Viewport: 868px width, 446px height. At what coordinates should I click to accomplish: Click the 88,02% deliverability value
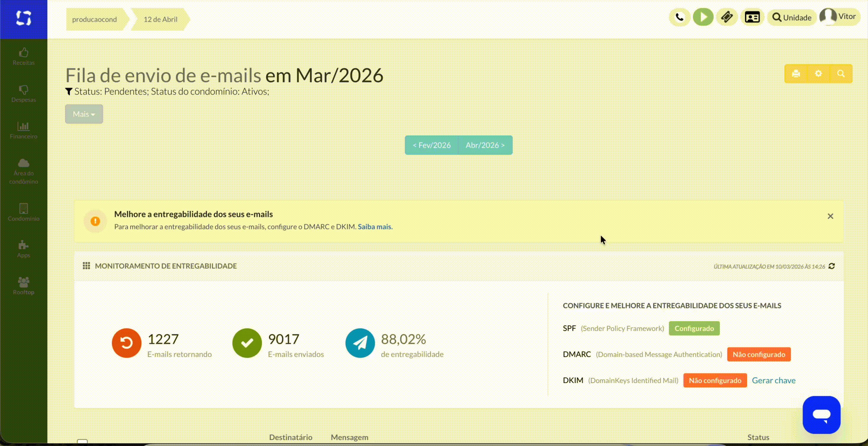[x=403, y=339]
